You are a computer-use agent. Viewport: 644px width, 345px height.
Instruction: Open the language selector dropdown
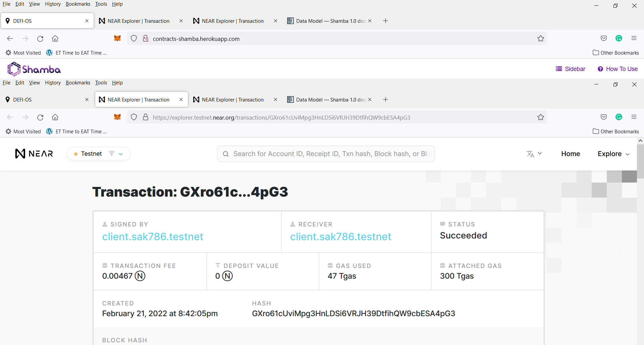coord(534,154)
